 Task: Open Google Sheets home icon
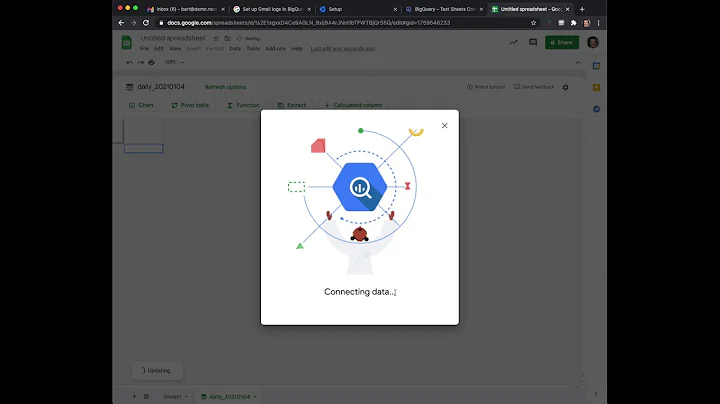pos(127,43)
